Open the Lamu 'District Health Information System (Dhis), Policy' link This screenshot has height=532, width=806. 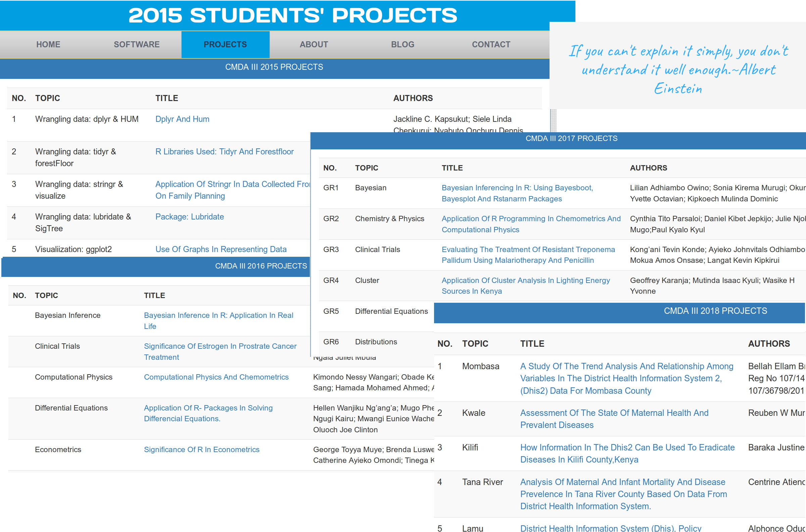pos(611,528)
